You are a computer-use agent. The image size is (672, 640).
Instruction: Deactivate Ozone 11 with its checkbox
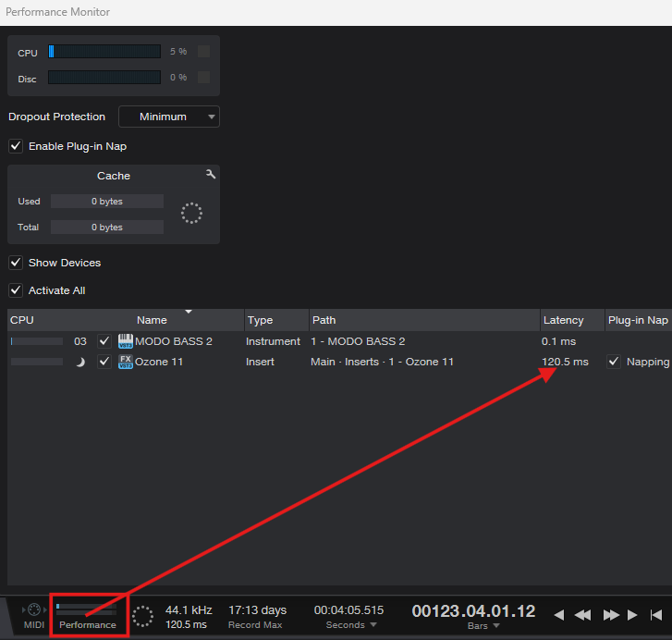tap(104, 362)
